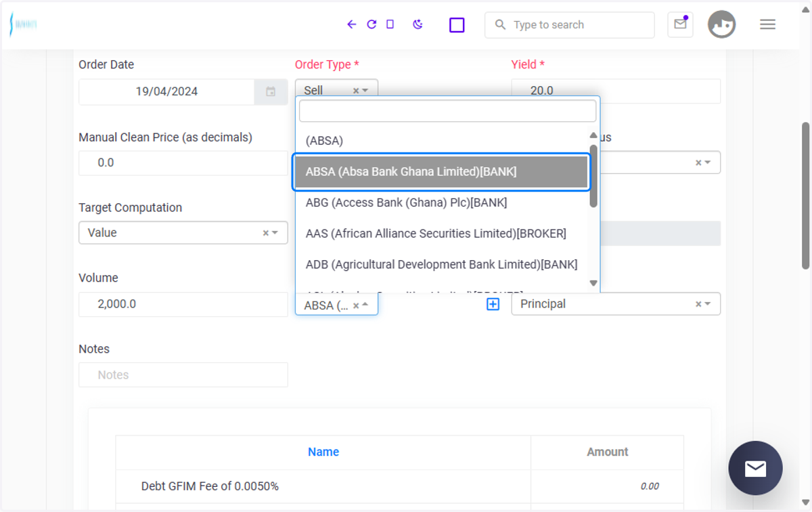Image resolution: width=812 pixels, height=512 pixels.
Task: Click the Target Computation label
Action: tap(130, 207)
